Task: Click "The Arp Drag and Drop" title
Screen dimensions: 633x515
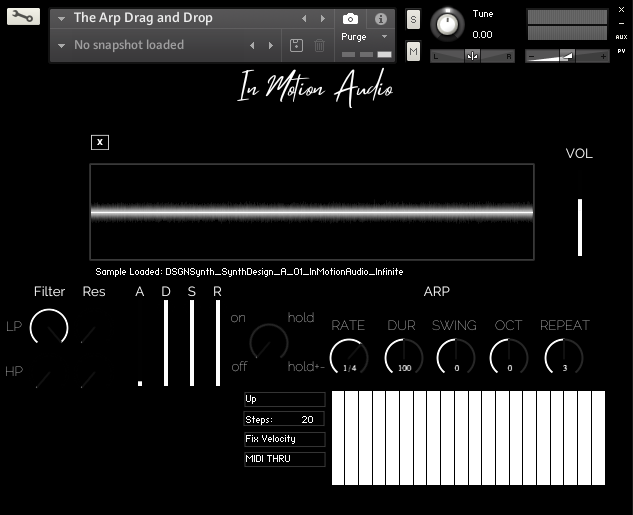Action: point(143,18)
